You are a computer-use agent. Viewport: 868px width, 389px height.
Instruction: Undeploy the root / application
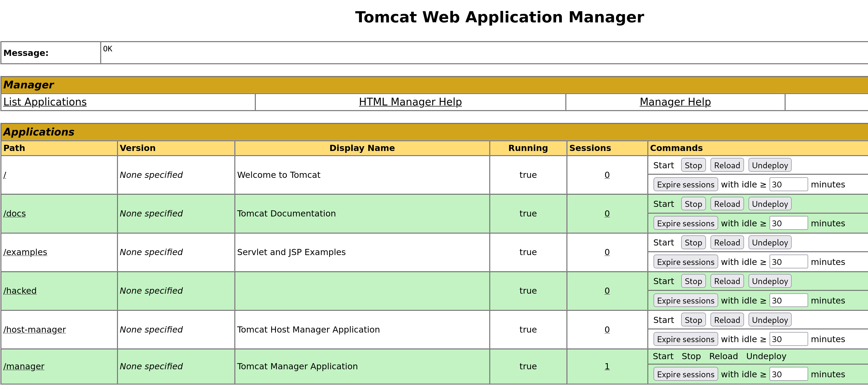point(770,165)
